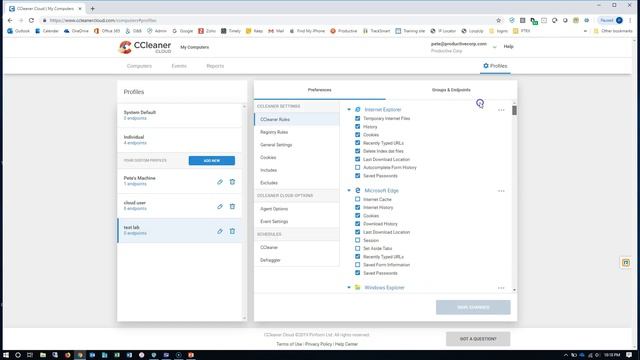The image size is (640, 360).
Task: Click the Got a Question button
Action: (478, 339)
